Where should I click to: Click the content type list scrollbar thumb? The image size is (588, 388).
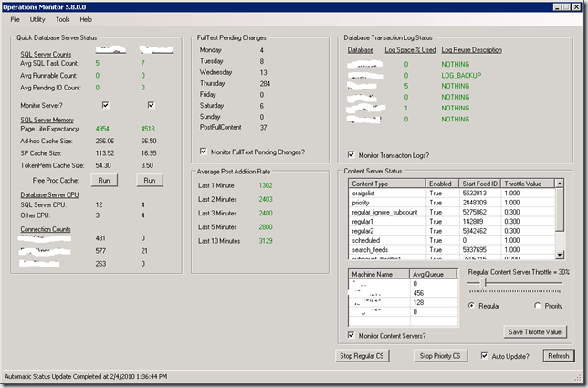coord(560,210)
